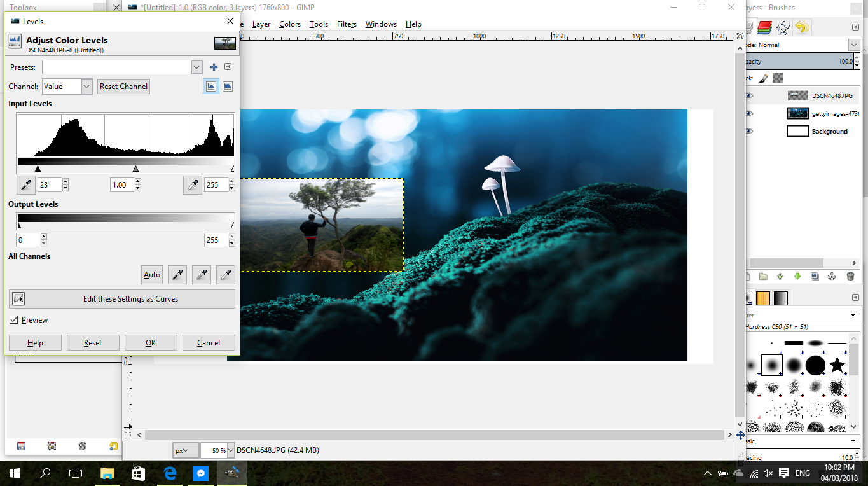Click the All Channels white point eyedropper
The width and height of the screenshot is (868, 486).
coord(226,275)
